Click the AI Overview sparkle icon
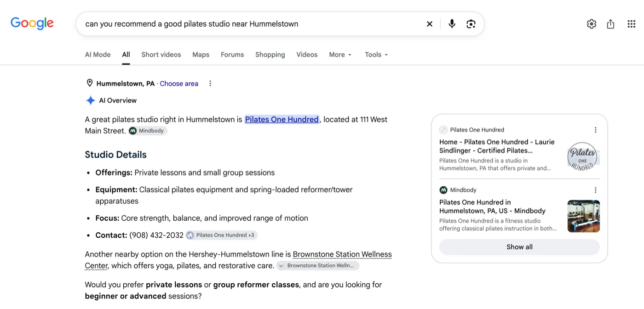The image size is (644, 309). tap(91, 100)
